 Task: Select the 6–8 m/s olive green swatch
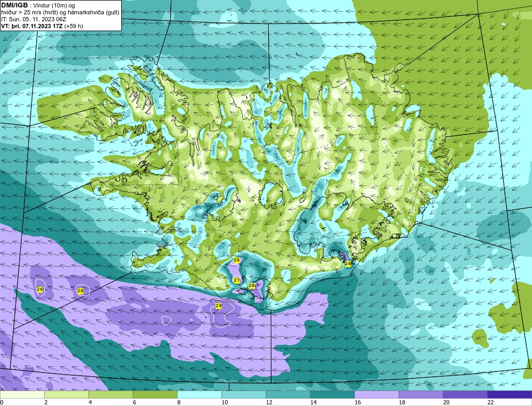[155, 394]
